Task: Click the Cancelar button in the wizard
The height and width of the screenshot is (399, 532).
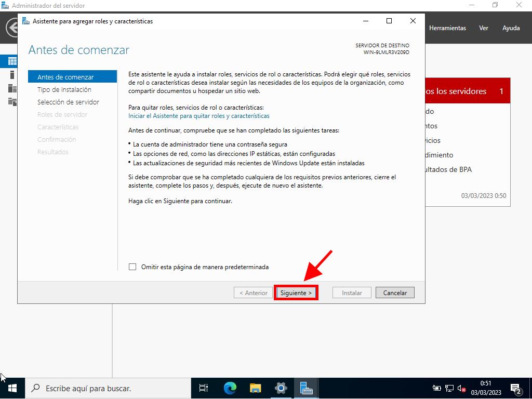Action: [x=395, y=293]
